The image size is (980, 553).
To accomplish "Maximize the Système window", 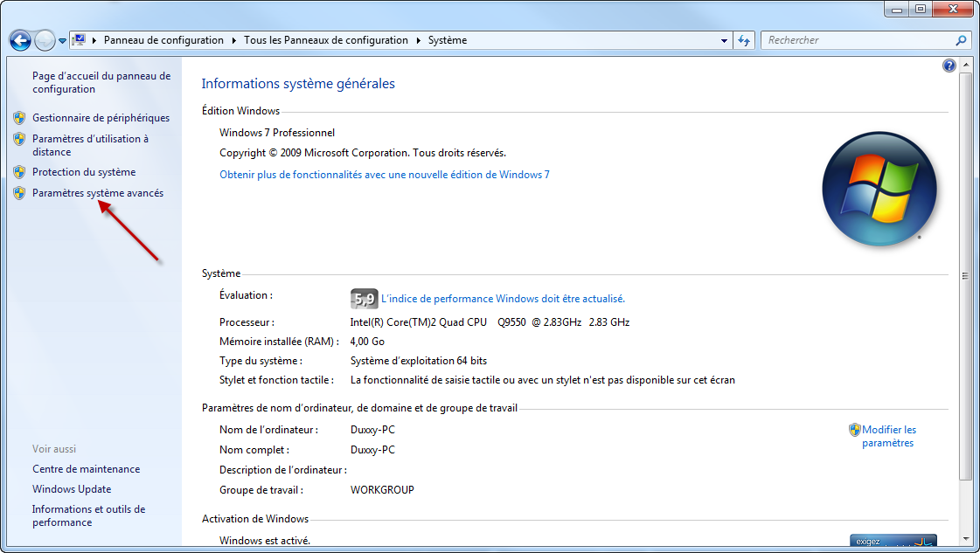I will click(920, 9).
